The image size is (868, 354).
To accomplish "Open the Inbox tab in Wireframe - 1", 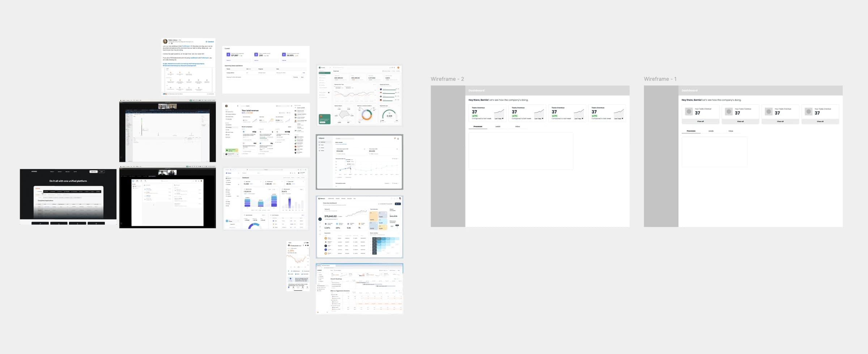I will 731,131.
